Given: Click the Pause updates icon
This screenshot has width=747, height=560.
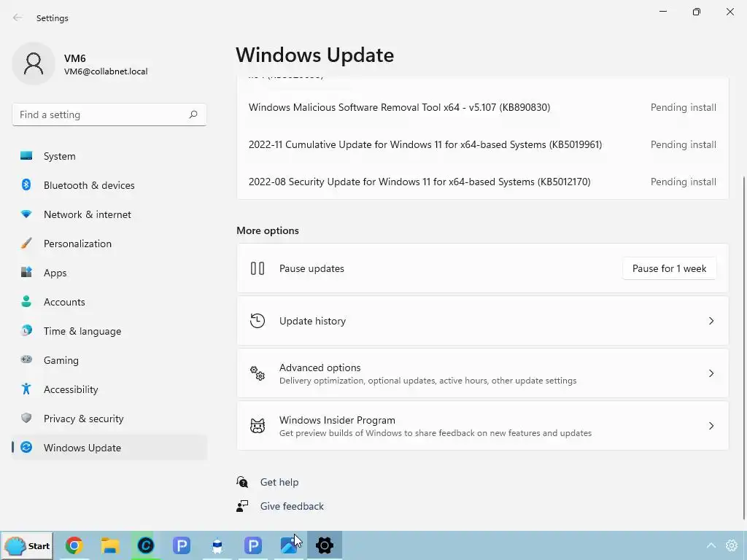Looking at the screenshot, I should [x=258, y=268].
